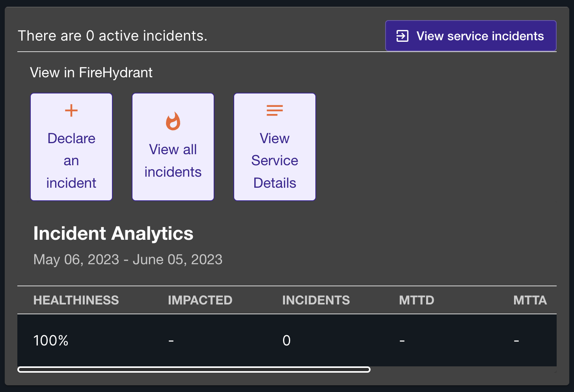Viewport: 574px width, 392px height.
Task: Select the INCIDENTS column header
Action: click(316, 300)
